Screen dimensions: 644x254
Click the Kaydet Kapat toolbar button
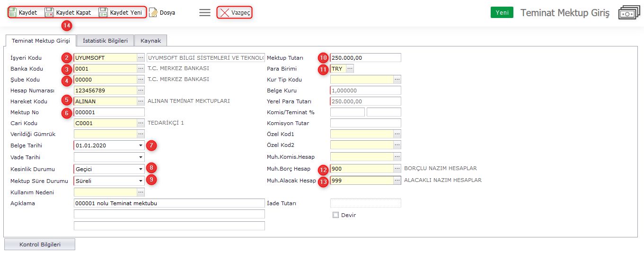68,12
